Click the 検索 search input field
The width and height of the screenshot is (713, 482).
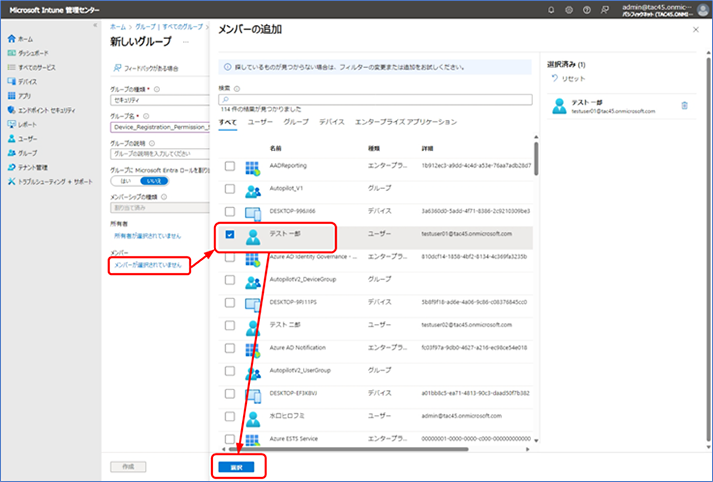[375, 100]
